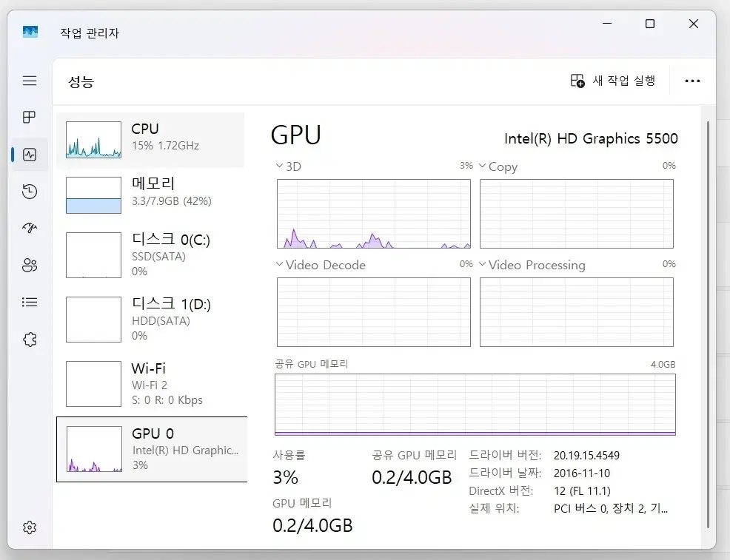Click the 3D usage graph
730x560 pixels.
point(374,214)
